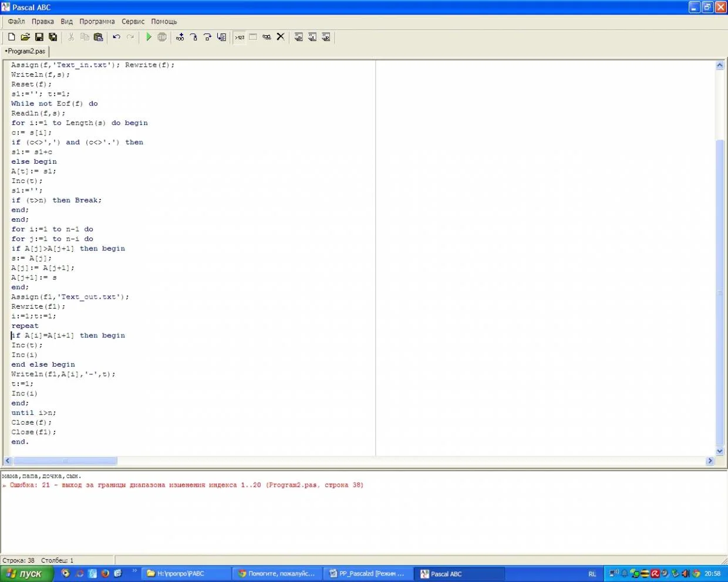The image size is (728, 582).
Task: Click the Pascal ABC taskbar button
Action: [459, 574]
